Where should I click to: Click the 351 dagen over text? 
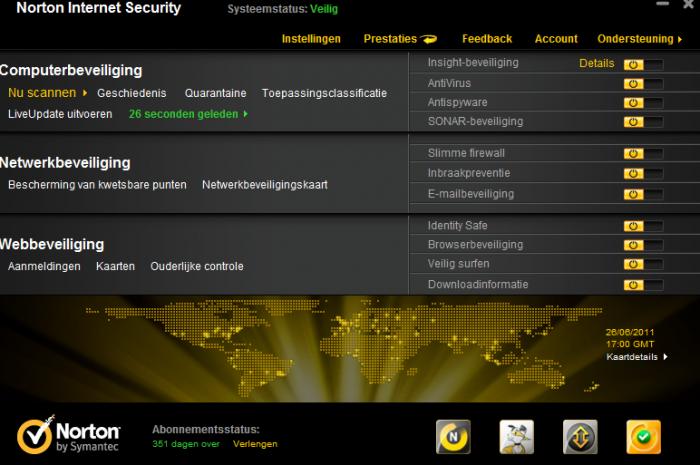186,444
